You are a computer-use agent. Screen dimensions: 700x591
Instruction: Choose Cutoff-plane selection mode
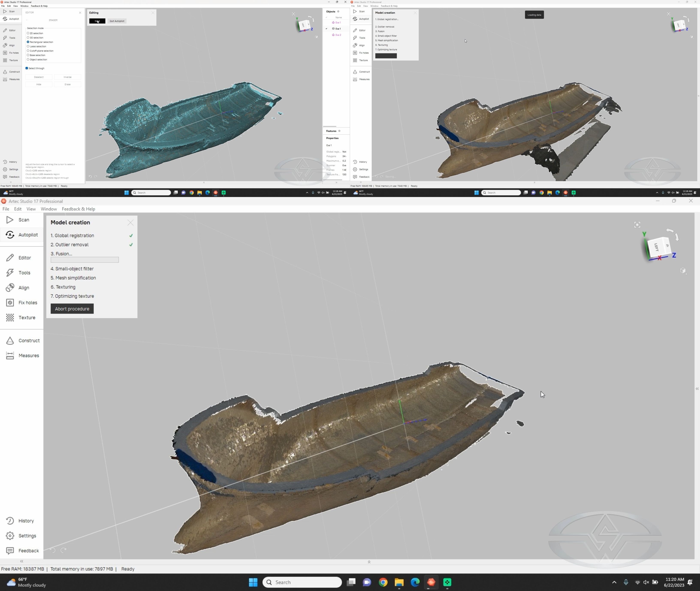pos(28,51)
